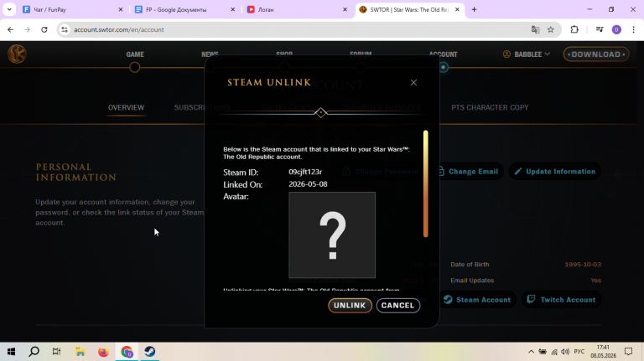Click the Date of Birth value 1995-10-03
This screenshot has width=644, height=361.
(583, 265)
